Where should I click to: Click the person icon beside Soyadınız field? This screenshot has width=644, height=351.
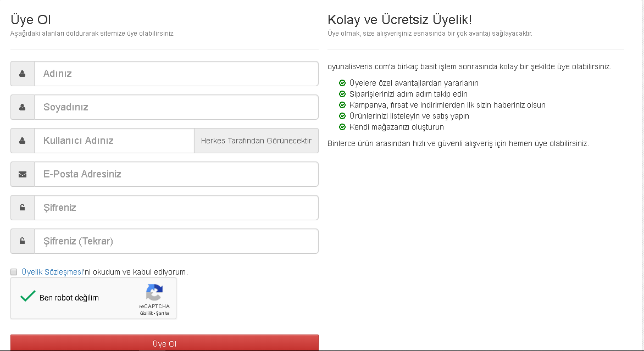(23, 107)
